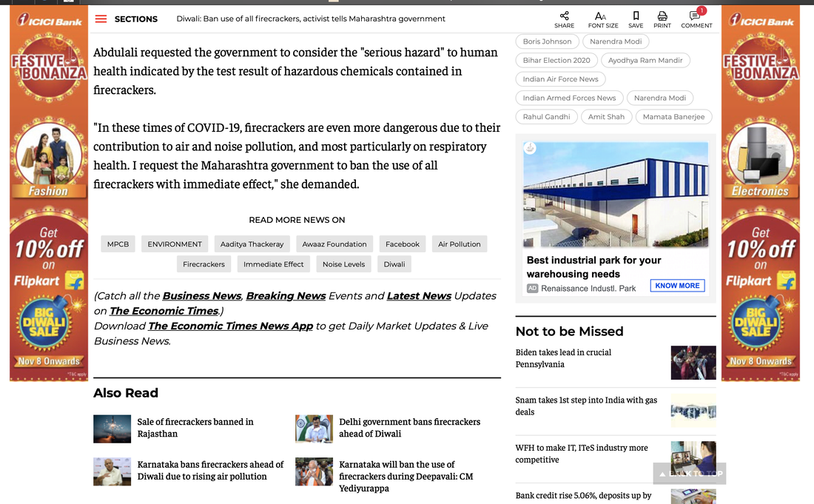Click the Delhi government firecracker story thumbnail
This screenshot has height=504, width=814.
point(314,429)
